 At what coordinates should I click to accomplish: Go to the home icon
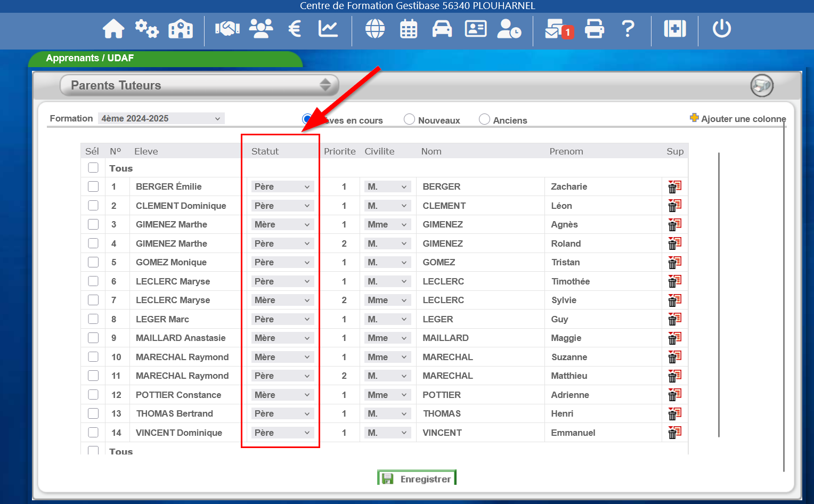[113, 29]
